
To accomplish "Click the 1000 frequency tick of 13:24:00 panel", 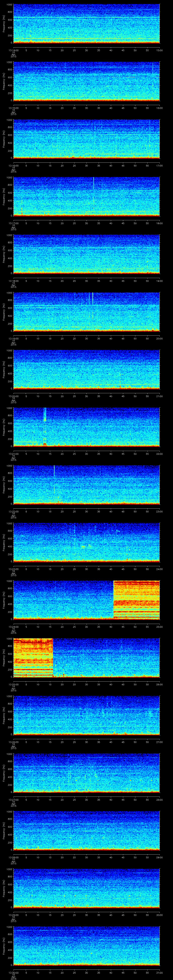I will tap(9, 581).
